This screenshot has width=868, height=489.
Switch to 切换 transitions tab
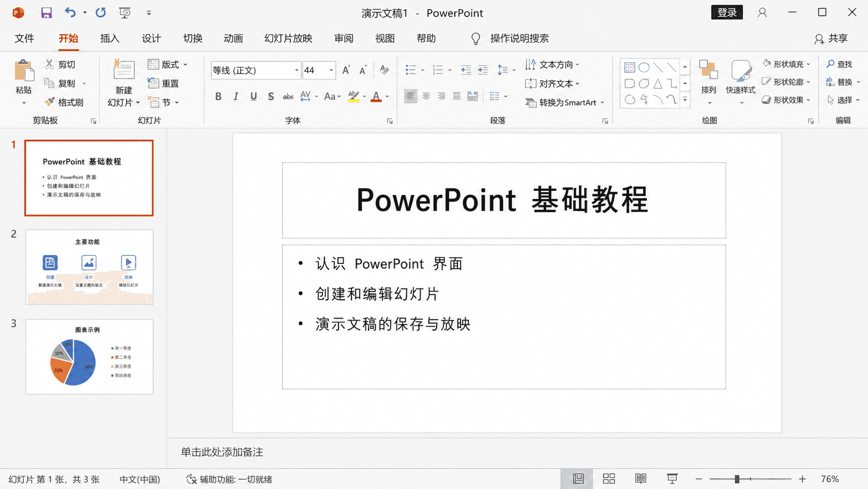pyautogui.click(x=193, y=38)
